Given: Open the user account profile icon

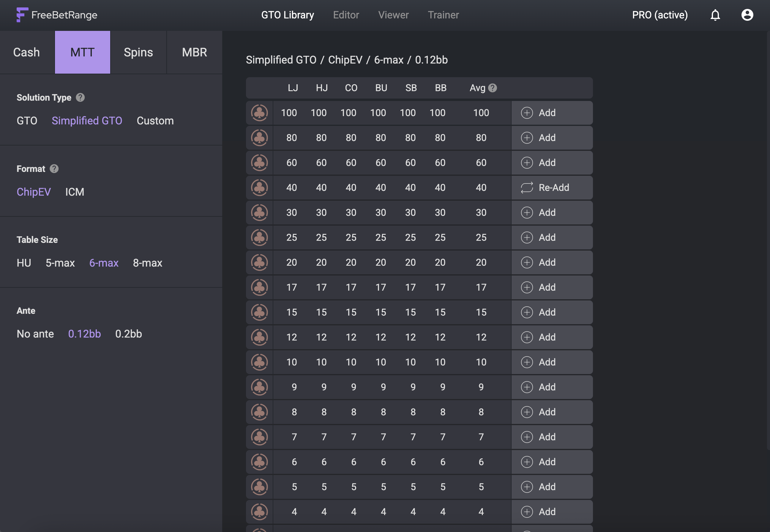Looking at the screenshot, I should coord(747,15).
